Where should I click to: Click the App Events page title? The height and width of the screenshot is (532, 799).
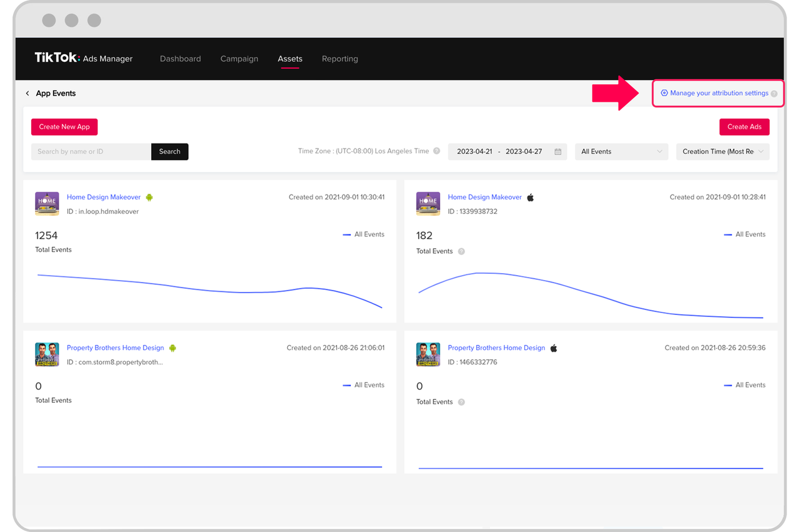click(56, 94)
